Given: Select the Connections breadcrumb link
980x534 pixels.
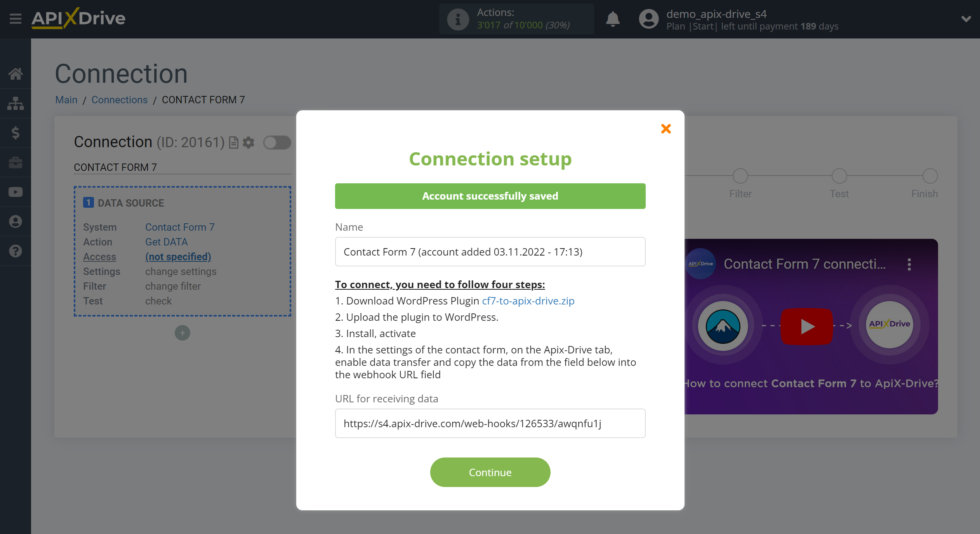Looking at the screenshot, I should click(119, 99).
